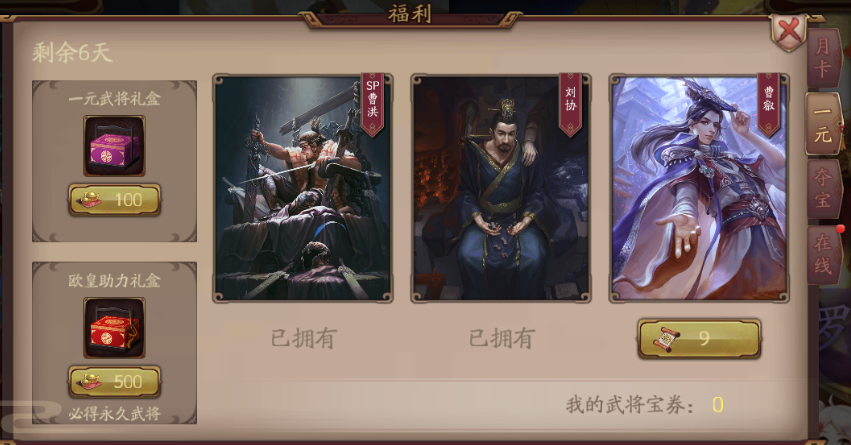Select the SP曹洪 general card
Viewport: 851px width, 445px height.
pos(302,188)
